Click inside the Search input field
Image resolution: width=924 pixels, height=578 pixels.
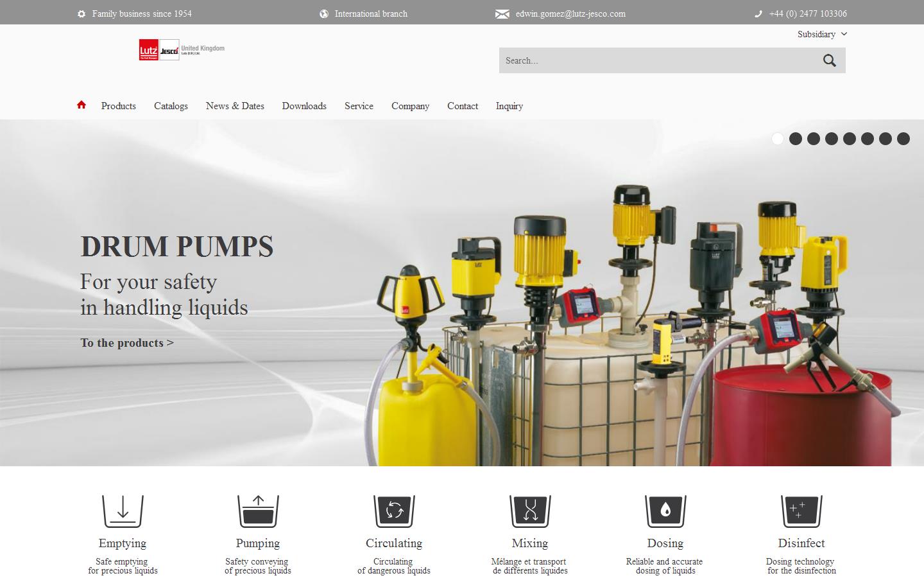[x=654, y=60]
